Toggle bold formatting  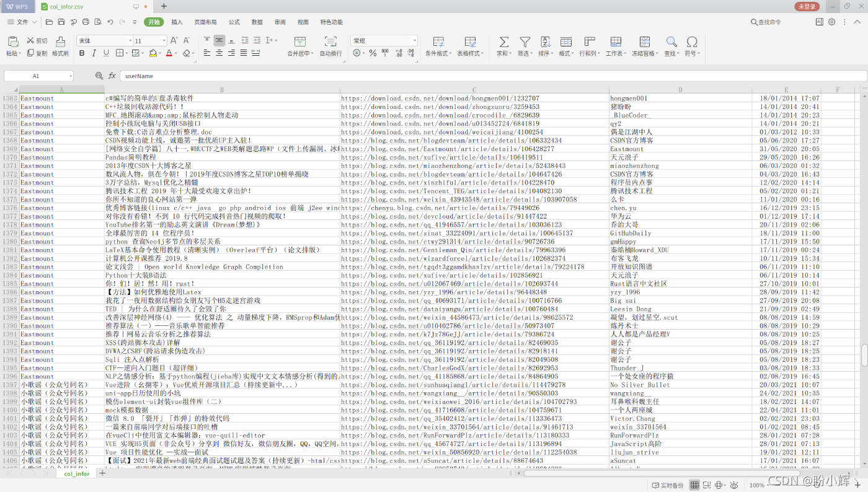(82, 53)
